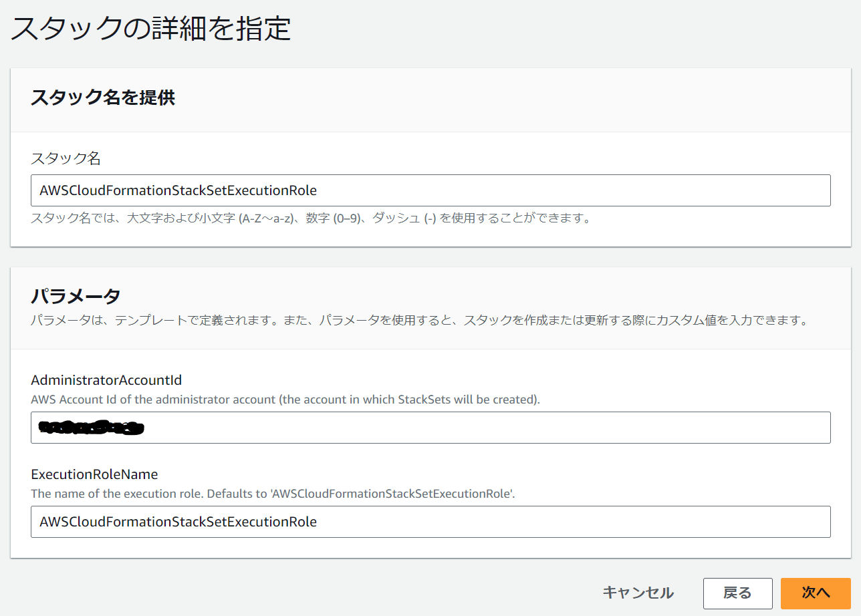Click the stack name character rules hint
Viewport: 861px width, 616px height.
[312, 218]
